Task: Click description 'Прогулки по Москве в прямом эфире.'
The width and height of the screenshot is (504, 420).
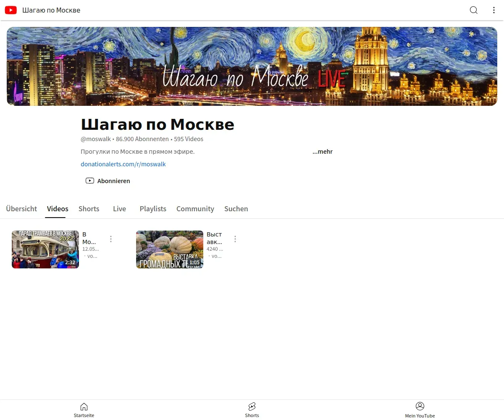Action: [138, 152]
